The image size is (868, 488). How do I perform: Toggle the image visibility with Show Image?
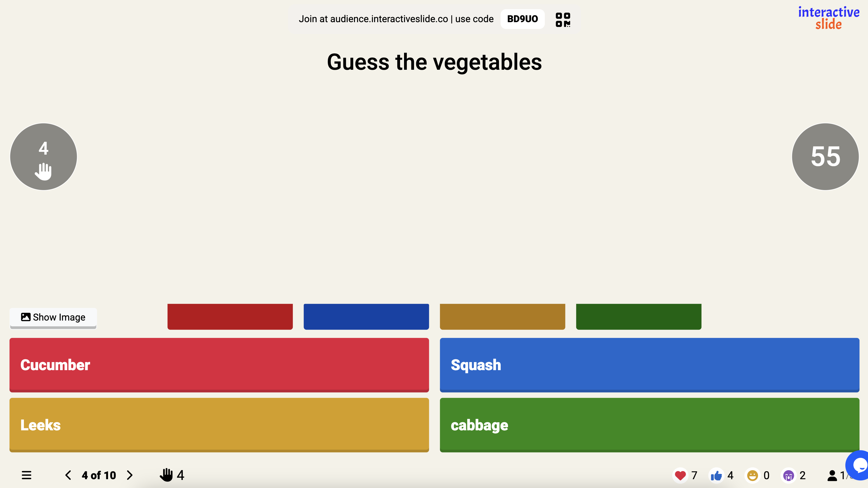[x=53, y=317]
